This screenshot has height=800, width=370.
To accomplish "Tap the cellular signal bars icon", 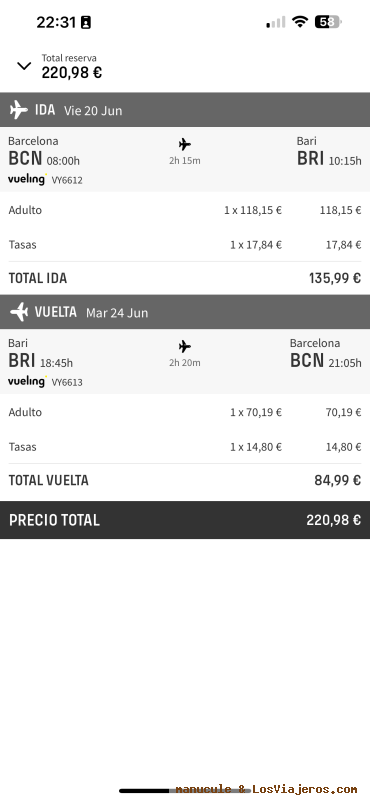I will pyautogui.click(x=276, y=22).
